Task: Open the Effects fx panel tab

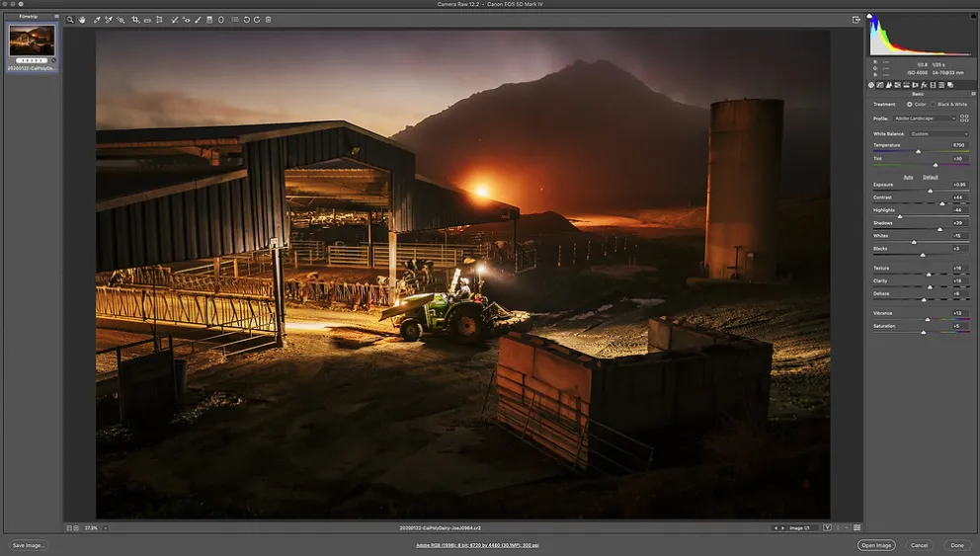Action: (924, 85)
